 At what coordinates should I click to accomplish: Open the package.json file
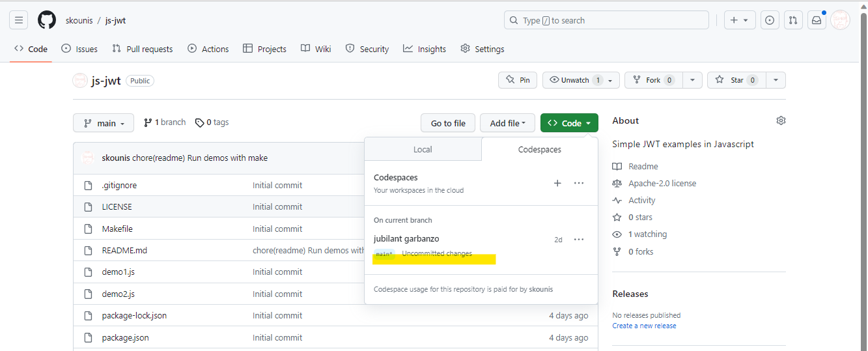126,338
